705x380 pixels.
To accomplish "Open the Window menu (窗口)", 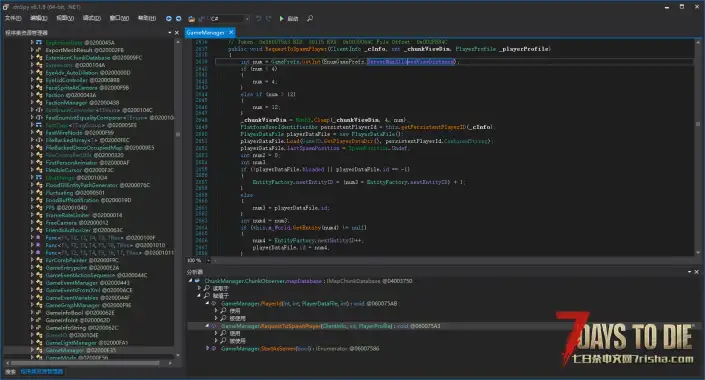I will click(119, 18).
